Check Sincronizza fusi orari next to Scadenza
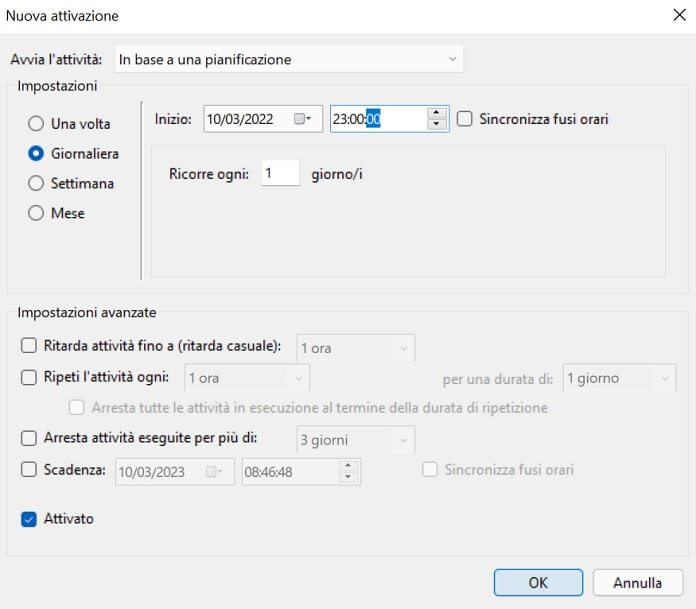 point(430,469)
